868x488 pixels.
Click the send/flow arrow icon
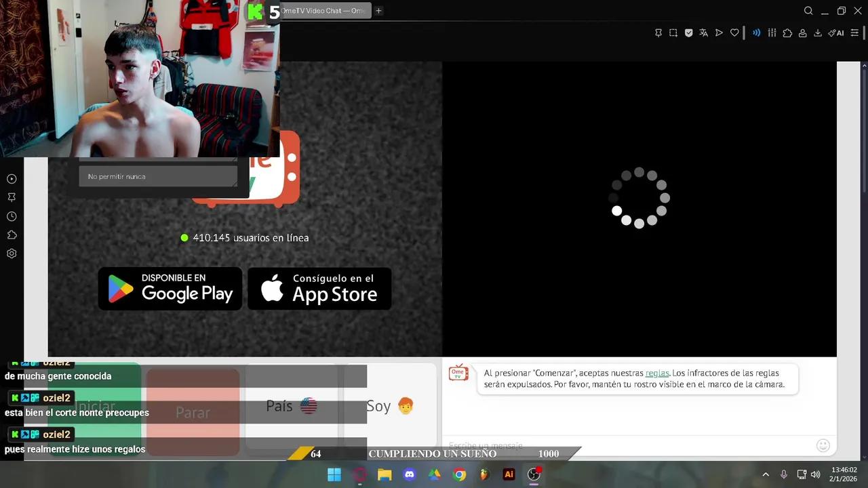[x=719, y=33]
